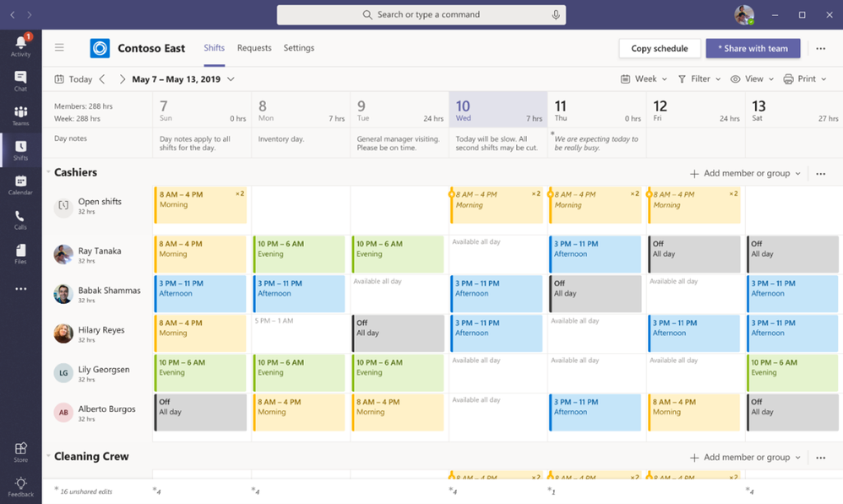
Task: Go back with the navigation back arrow
Action: point(13,15)
